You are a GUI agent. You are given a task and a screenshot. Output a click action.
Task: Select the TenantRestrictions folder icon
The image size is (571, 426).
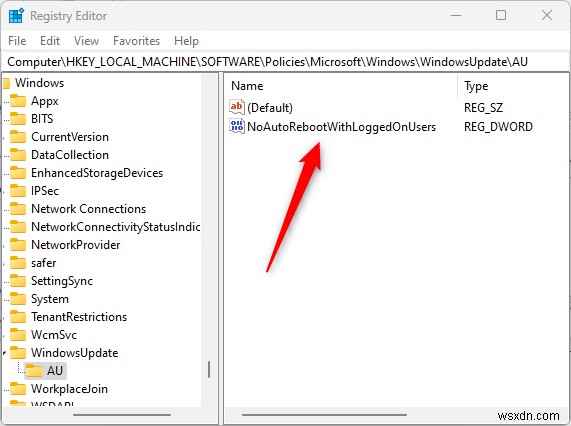[18, 317]
